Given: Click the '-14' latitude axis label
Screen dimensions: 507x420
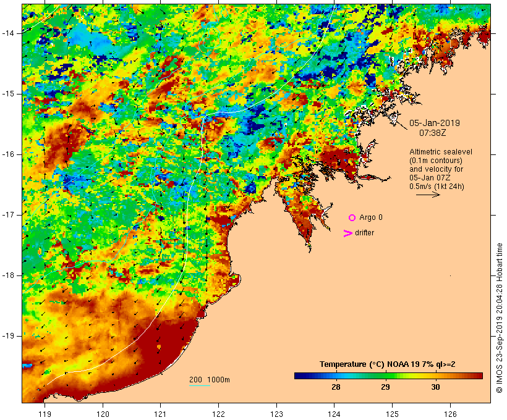Looking at the screenshot, I should pyautogui.click(x=7, y=33).
